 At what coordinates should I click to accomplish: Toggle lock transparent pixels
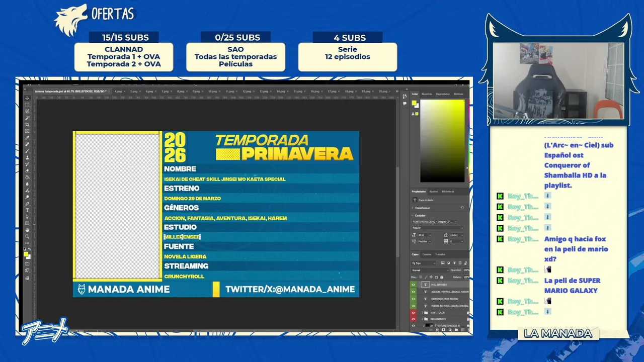point(421,277)
